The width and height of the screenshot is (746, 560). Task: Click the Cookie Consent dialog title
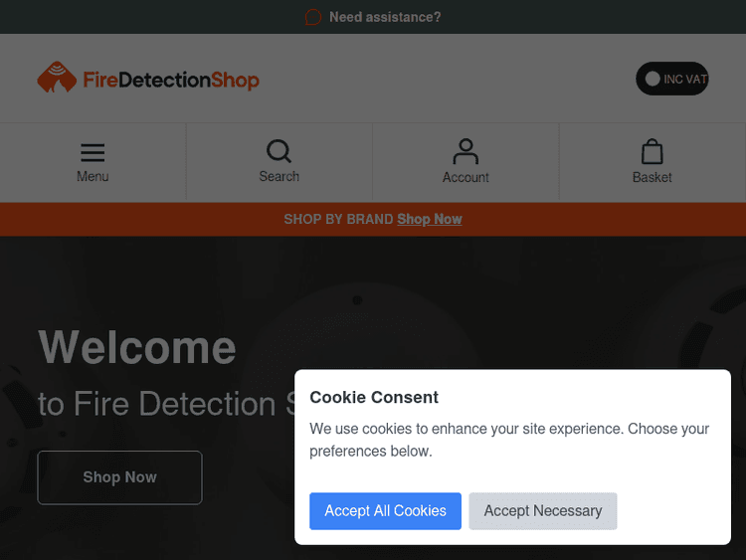pos(374,397)
